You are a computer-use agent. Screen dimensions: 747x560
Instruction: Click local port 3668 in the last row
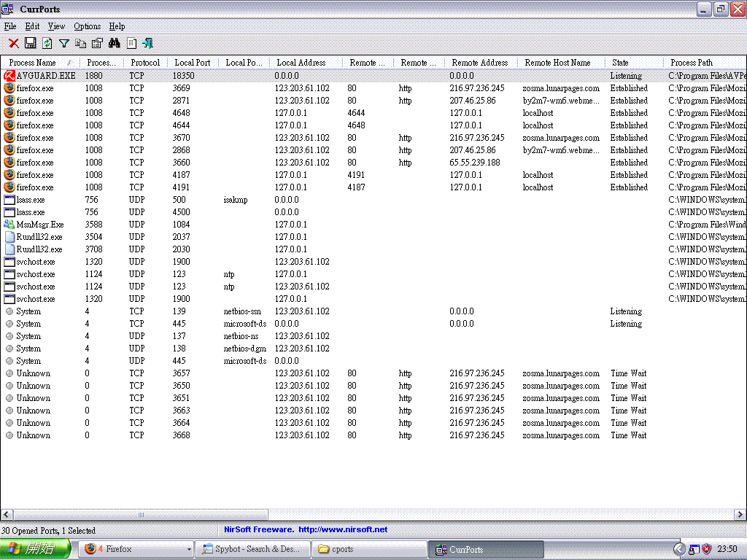tap(182, 435)
